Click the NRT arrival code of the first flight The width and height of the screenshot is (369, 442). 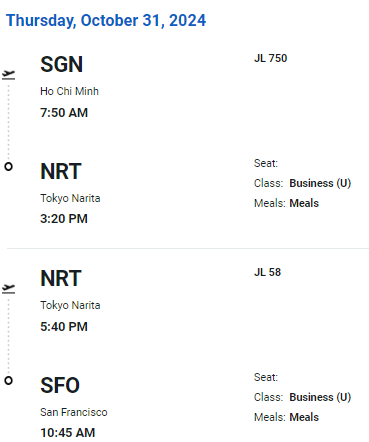point(61,171)
